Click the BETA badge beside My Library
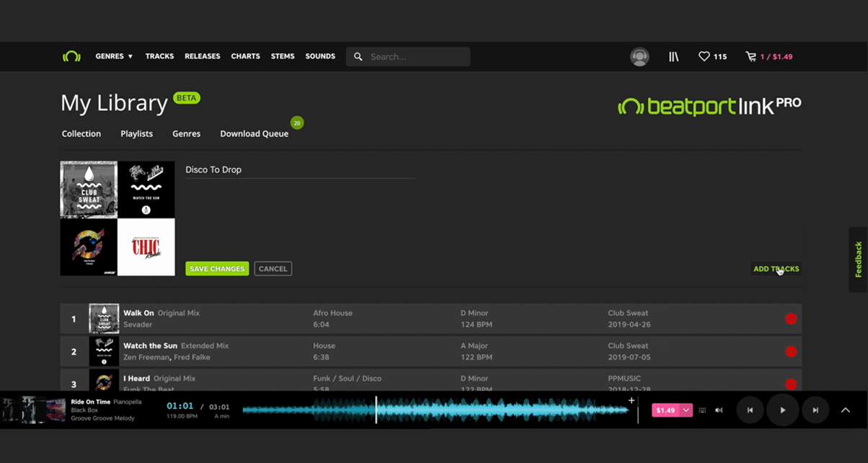 187,98
